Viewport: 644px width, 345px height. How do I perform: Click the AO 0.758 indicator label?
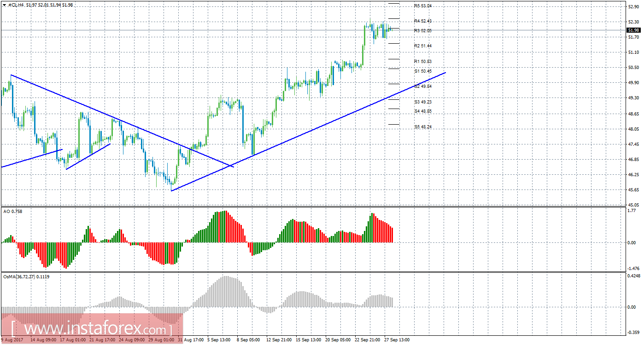coord(12,211)
